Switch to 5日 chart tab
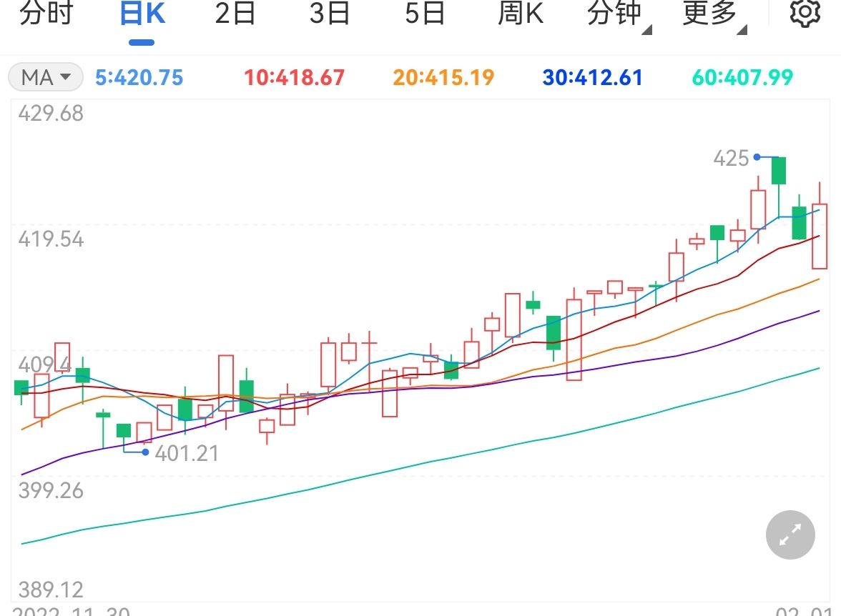This screenshot has height=616, width=841. (x=424, y=13)
